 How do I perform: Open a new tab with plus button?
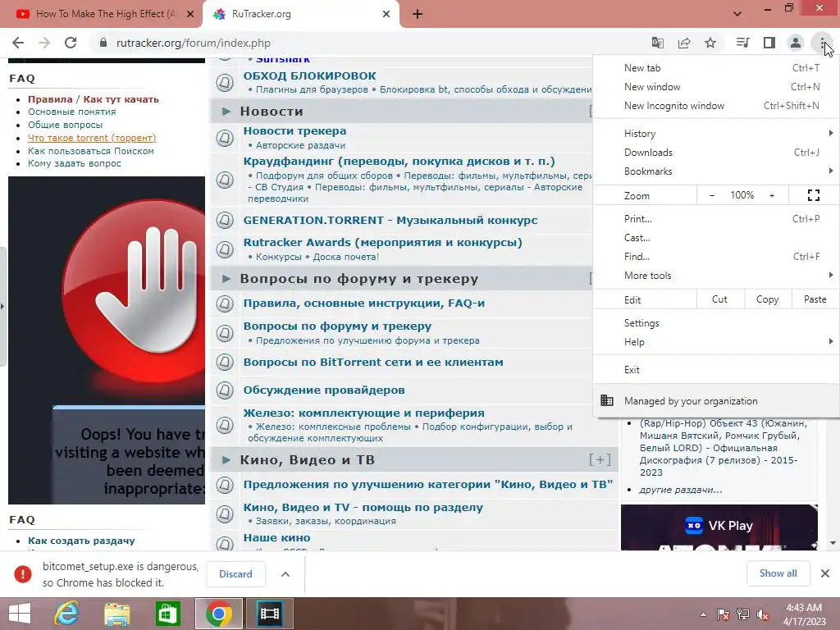[x=418, y=14]
